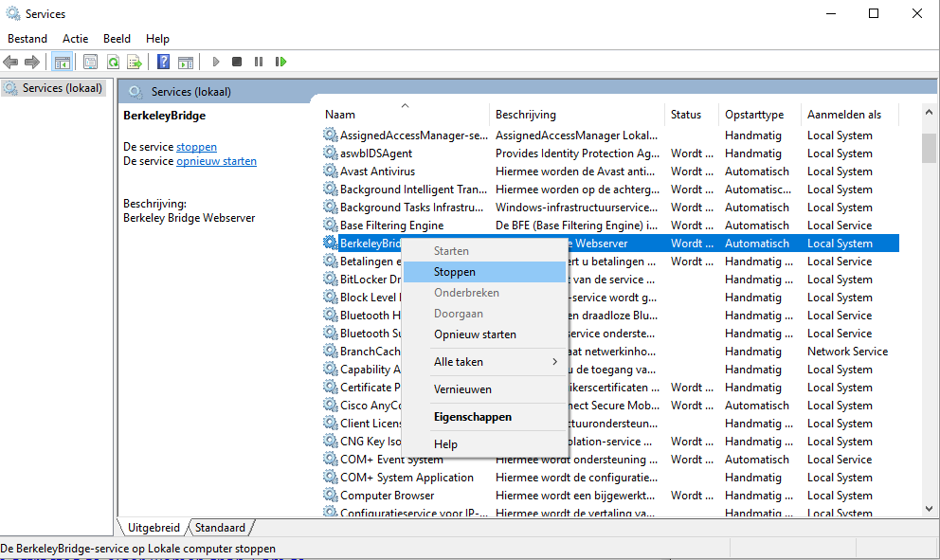Click the scroll-down arrow of services list
The width and height of the screenshot is (940, 560).
coord(929,509)
